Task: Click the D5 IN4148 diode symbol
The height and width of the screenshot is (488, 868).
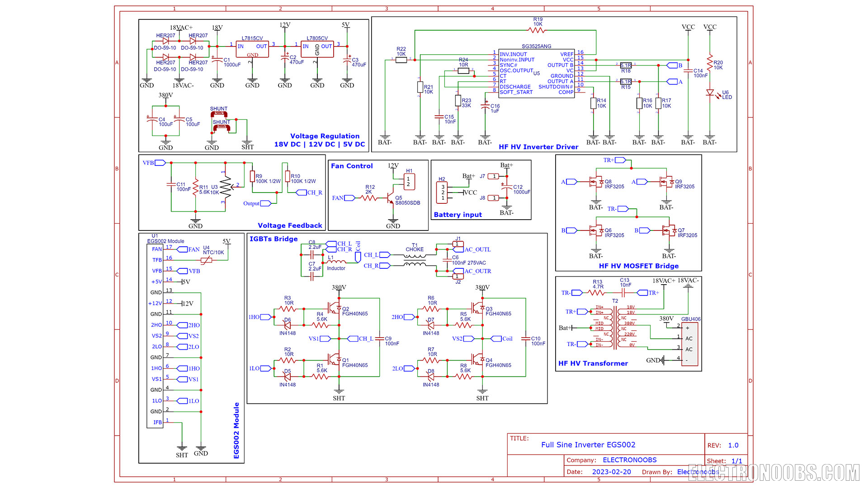Action: pos(287,377)
